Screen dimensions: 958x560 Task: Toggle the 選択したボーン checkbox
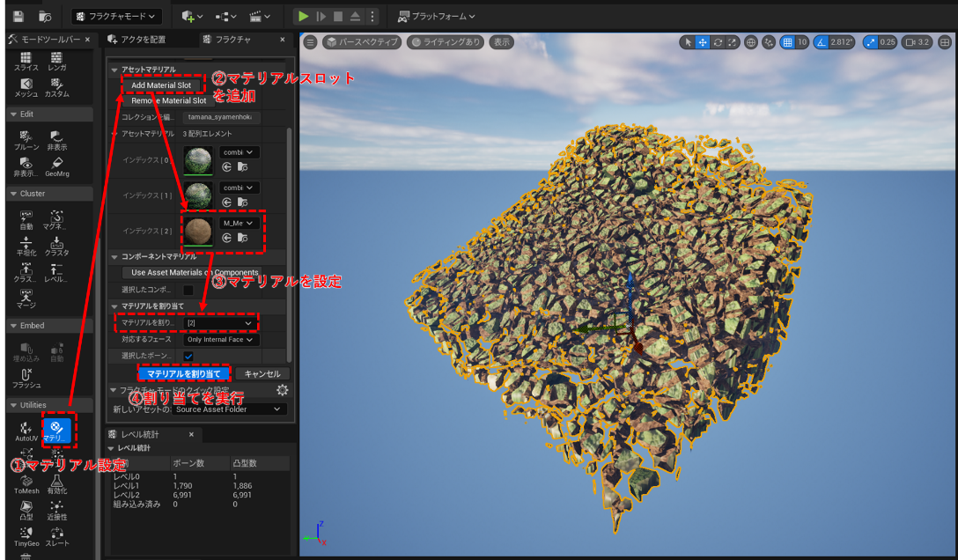coord(188,357)
